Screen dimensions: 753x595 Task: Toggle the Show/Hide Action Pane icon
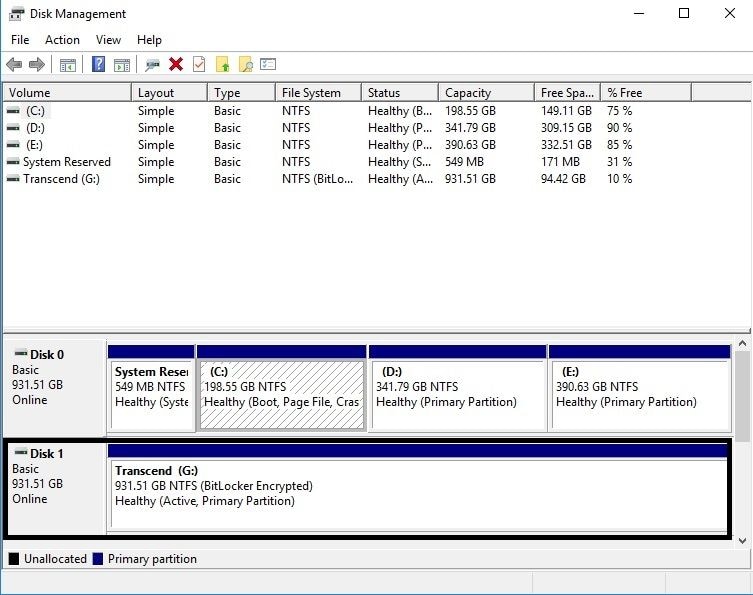(x=122, y=64)
